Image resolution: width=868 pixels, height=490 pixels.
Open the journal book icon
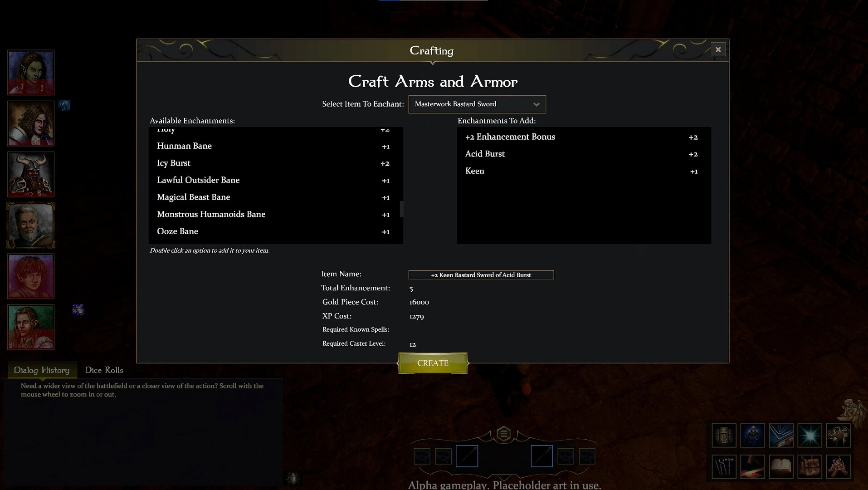781,466
